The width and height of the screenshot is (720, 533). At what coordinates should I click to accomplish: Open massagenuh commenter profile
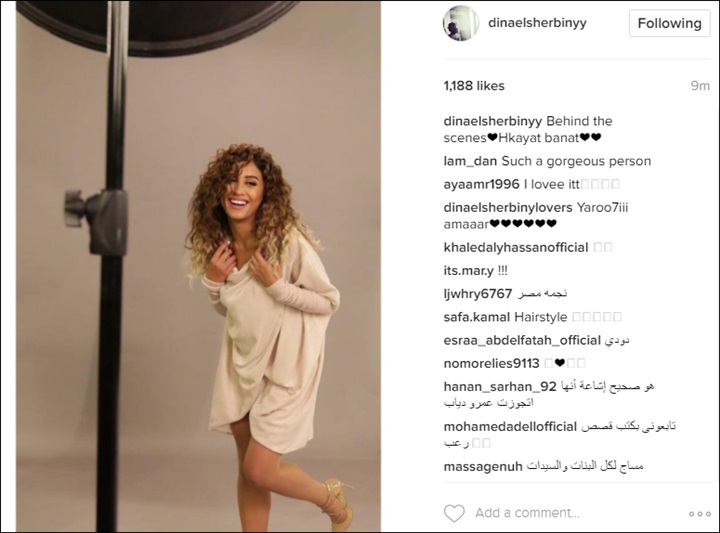[x=483, y=467]
